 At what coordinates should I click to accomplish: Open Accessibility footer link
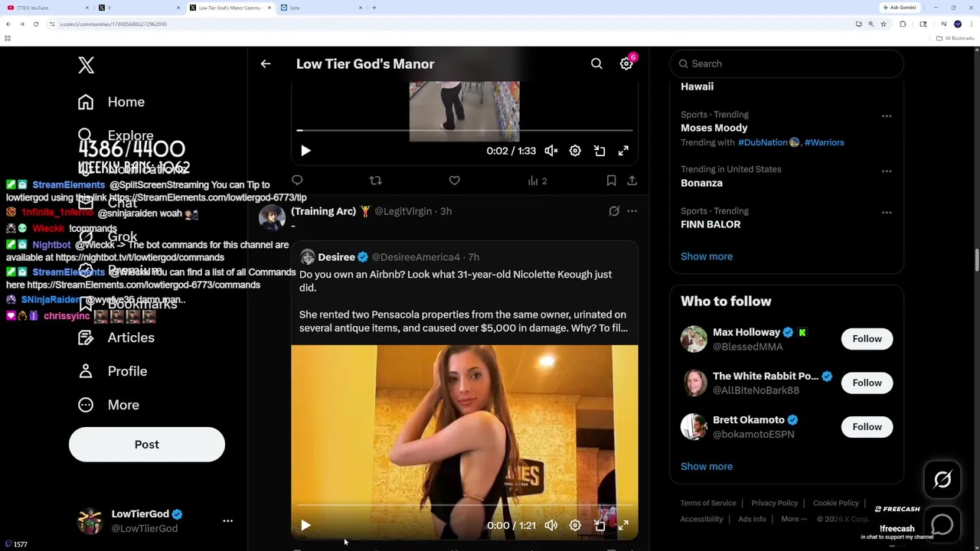pyautogui.click(x=701, y=520)
